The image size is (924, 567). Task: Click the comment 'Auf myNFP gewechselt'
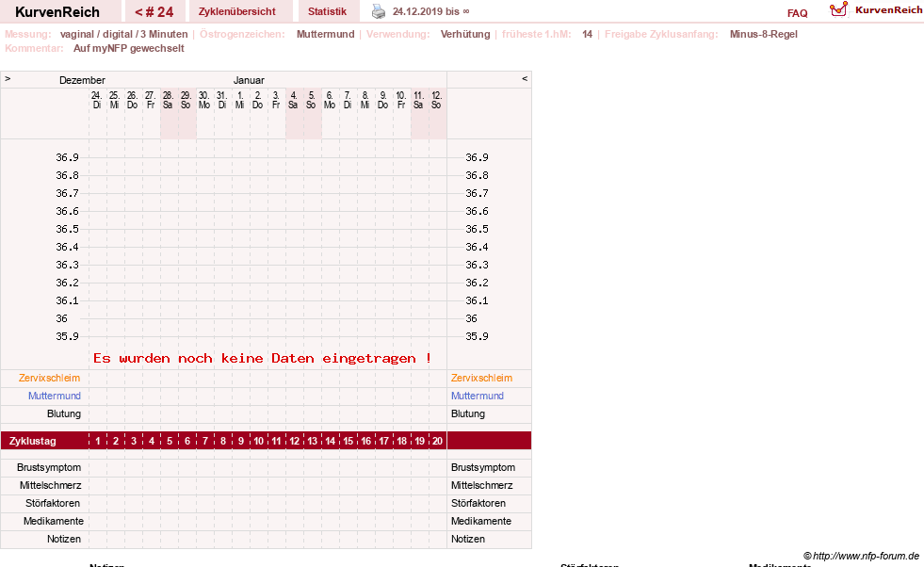[128, 48]
